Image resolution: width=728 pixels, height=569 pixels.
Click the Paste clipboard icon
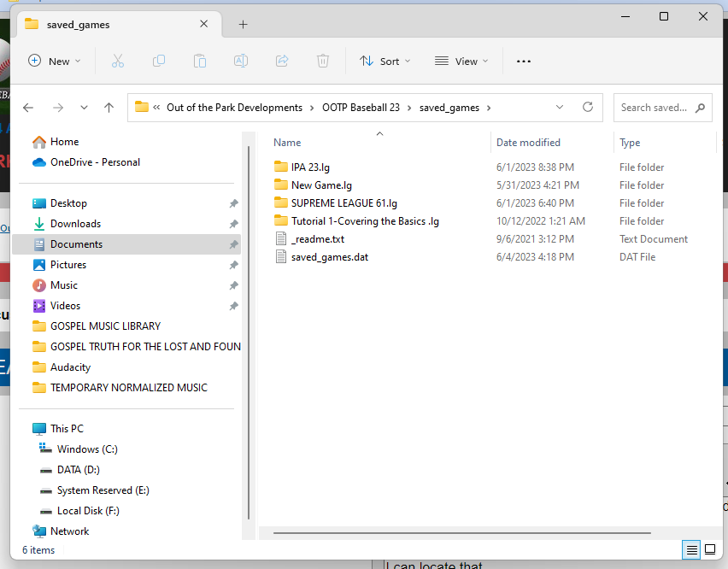(x=200, y=61)
